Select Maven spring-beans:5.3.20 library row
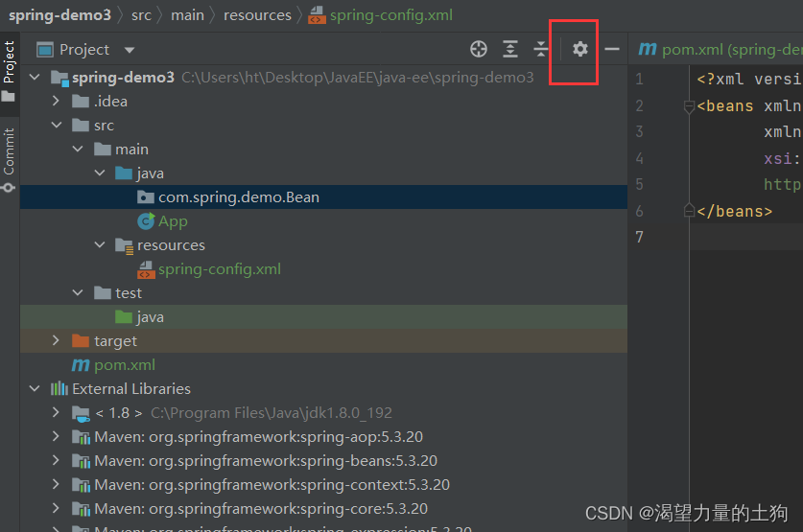The image size is (803, 532). [323, 461]
